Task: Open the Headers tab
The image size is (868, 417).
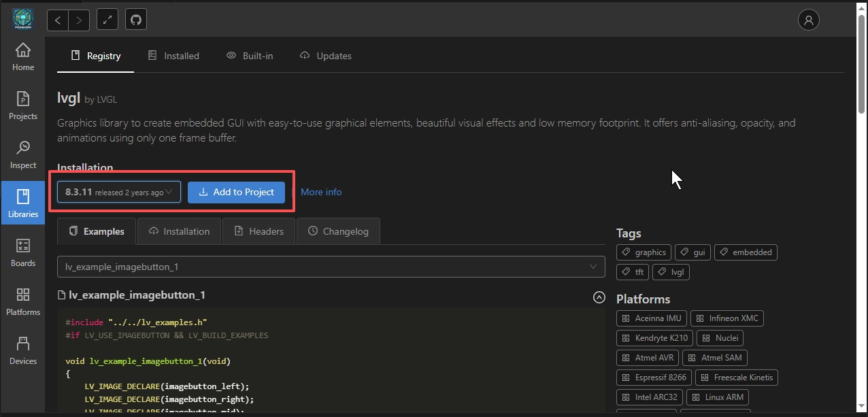Action: (x=258, y=231)
